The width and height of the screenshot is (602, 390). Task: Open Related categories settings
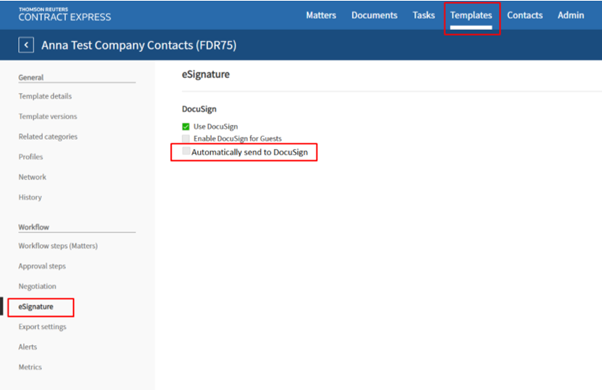(48, 137)
